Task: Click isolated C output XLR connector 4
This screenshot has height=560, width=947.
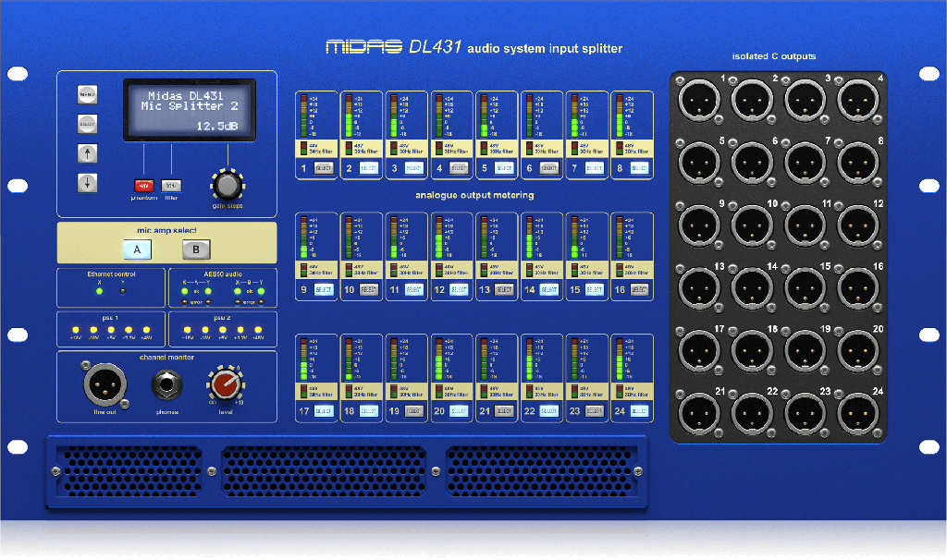Action: click(858, 100)
